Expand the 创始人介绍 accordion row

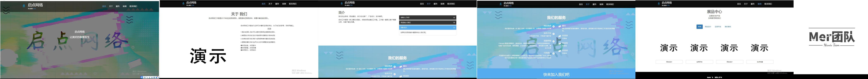coord(428,18)
